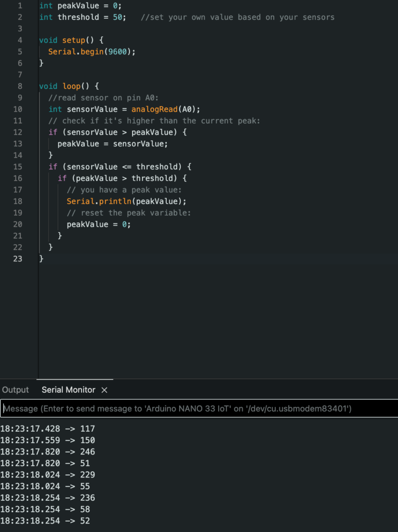Click the "reset the peak variable" comment

point(128,212)
